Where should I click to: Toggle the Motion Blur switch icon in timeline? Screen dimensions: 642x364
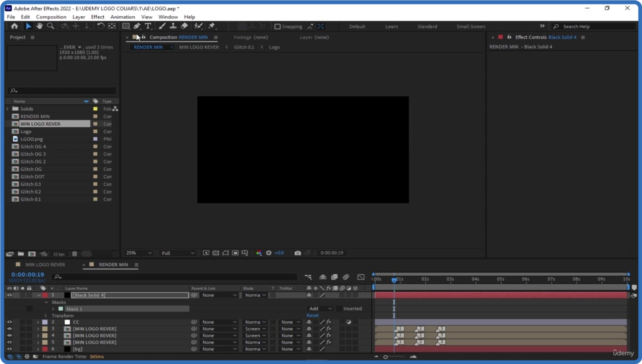(346, 277)
